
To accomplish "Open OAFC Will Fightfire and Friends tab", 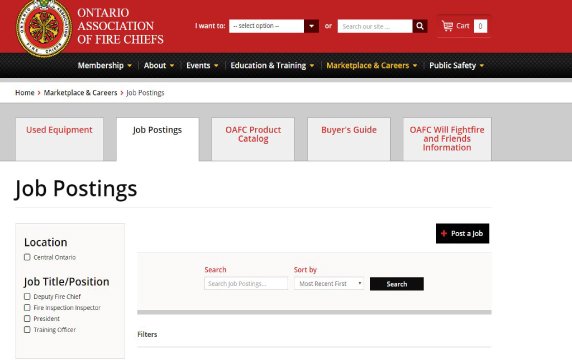I will pos(447,139).
